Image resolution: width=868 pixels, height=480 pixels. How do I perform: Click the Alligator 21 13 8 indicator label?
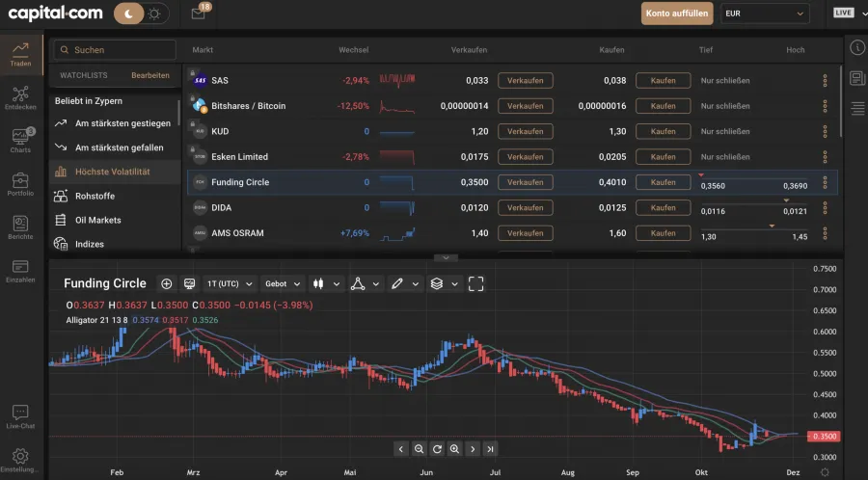tap(96, 320)
